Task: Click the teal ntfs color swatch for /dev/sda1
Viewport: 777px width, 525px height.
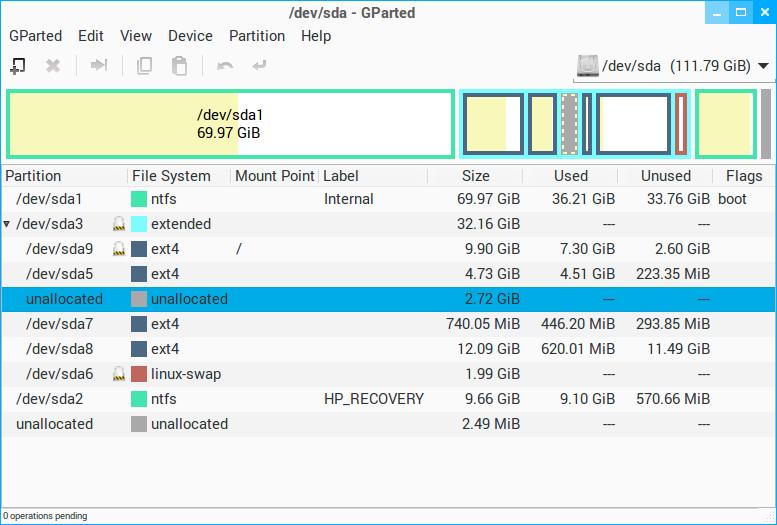Action: point(139,199)
